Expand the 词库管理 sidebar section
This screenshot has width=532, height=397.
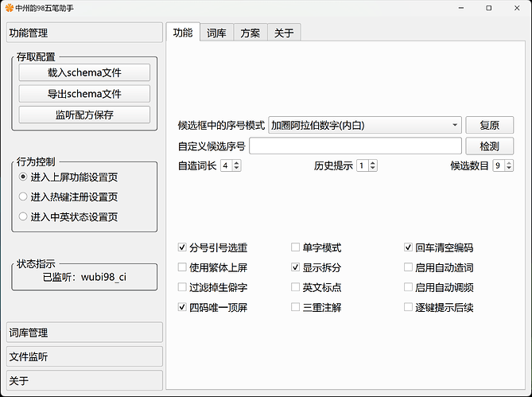[84, 332]
